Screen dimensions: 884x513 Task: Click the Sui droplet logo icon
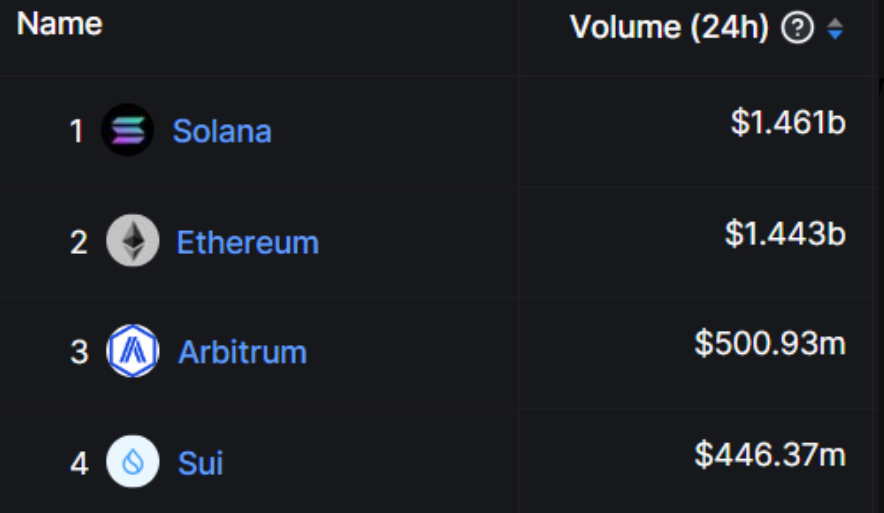(x=132, y=462)
